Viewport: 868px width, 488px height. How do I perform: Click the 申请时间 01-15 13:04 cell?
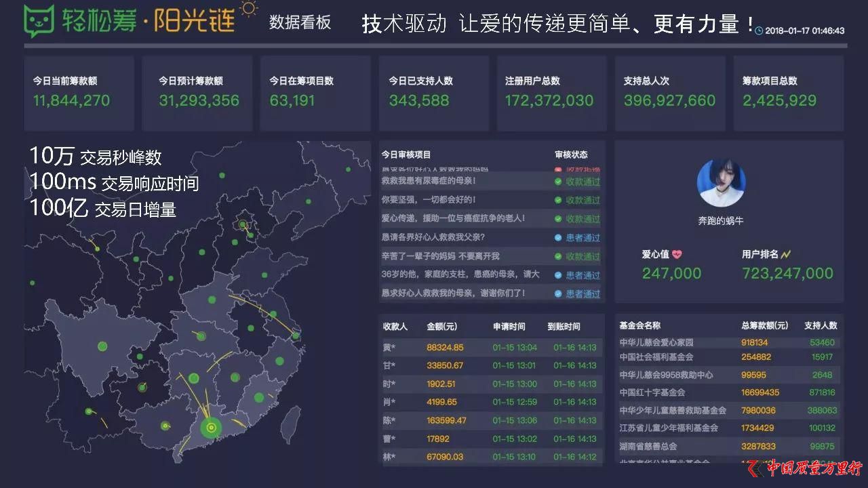pyautogui.click(x=515, y=348)
